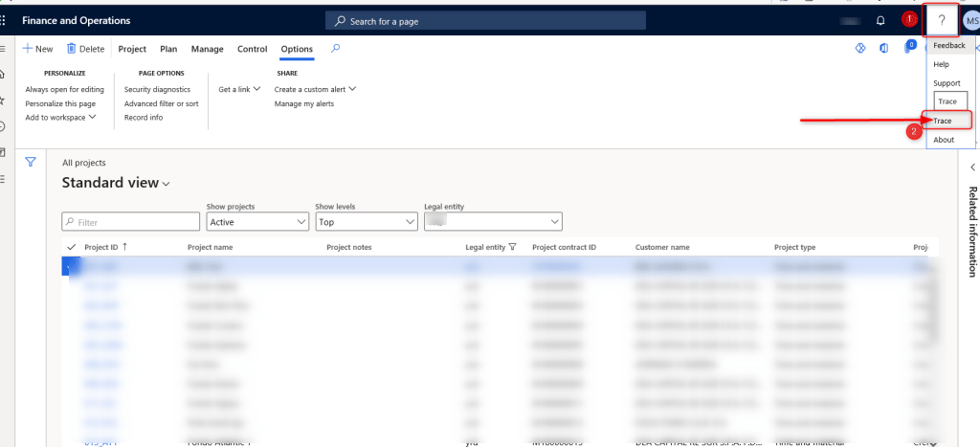
Task: Switch to the Manage tab
Action: coord(207,49)
